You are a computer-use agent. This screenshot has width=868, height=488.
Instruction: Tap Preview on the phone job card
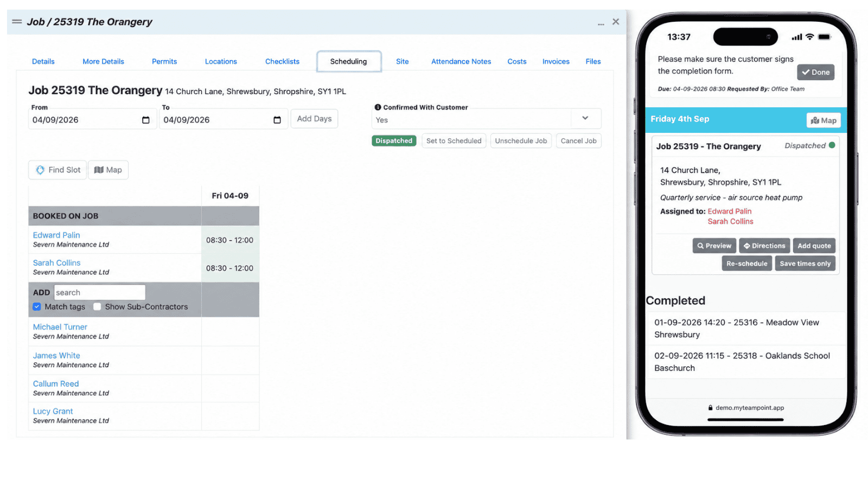click(714, 246)
